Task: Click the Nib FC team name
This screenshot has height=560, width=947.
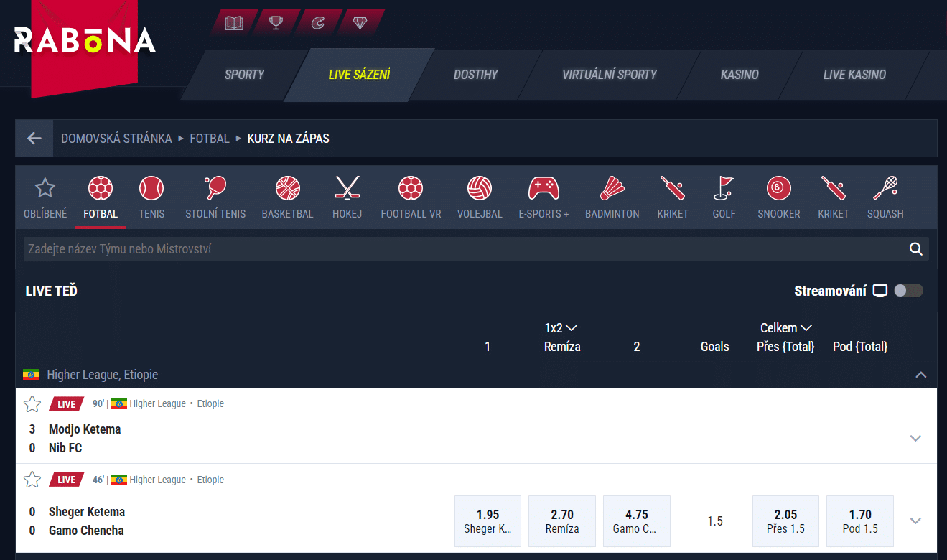Action: point(65,448)
